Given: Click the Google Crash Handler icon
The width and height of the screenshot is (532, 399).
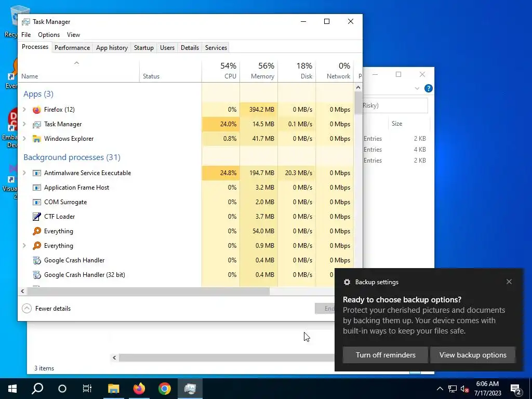Looking at the screenshot, I should [x=37, y=260].
